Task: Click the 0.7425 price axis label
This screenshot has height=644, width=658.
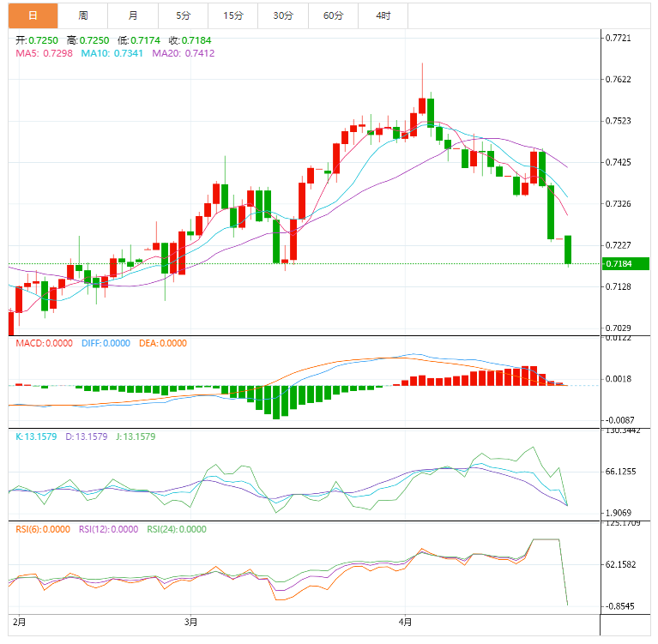Action: pyautogui.click(x=619, y=162)
